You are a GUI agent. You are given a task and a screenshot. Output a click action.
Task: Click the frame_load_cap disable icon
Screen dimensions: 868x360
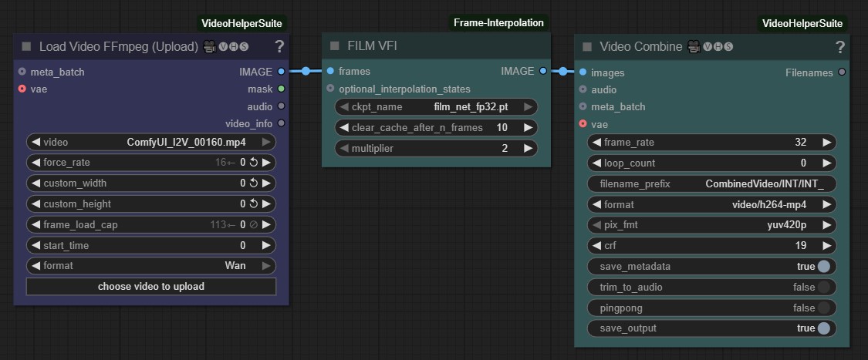pyautogui.click(x=254, y=224)
